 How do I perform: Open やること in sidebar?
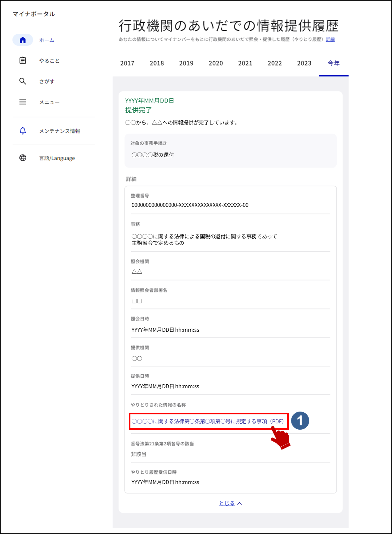coord(49,61)
